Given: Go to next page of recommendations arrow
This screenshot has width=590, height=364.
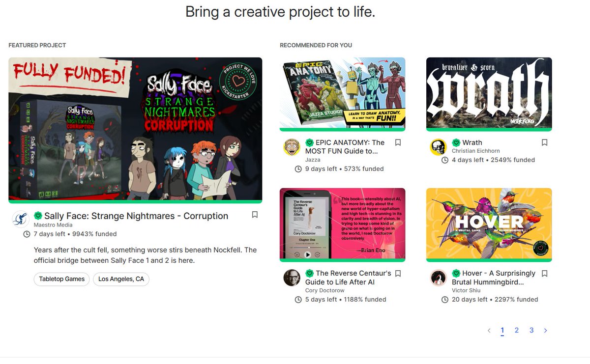Looking at the screenshot, I should (545, 331).
